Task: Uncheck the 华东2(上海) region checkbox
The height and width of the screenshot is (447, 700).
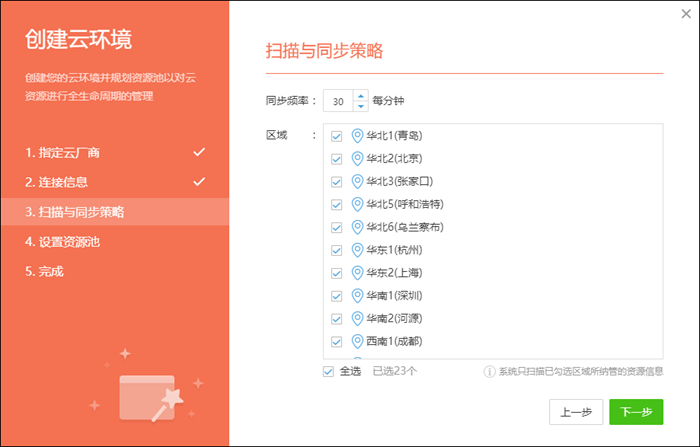Action: point(336,274)
